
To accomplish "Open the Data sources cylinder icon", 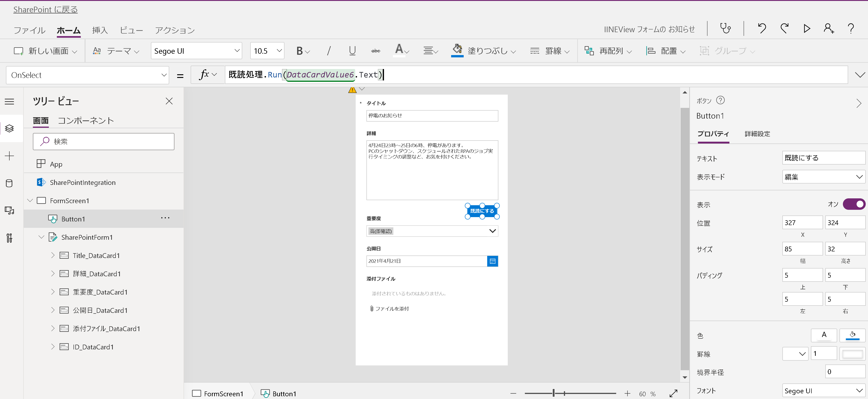I will coord(9,183).
